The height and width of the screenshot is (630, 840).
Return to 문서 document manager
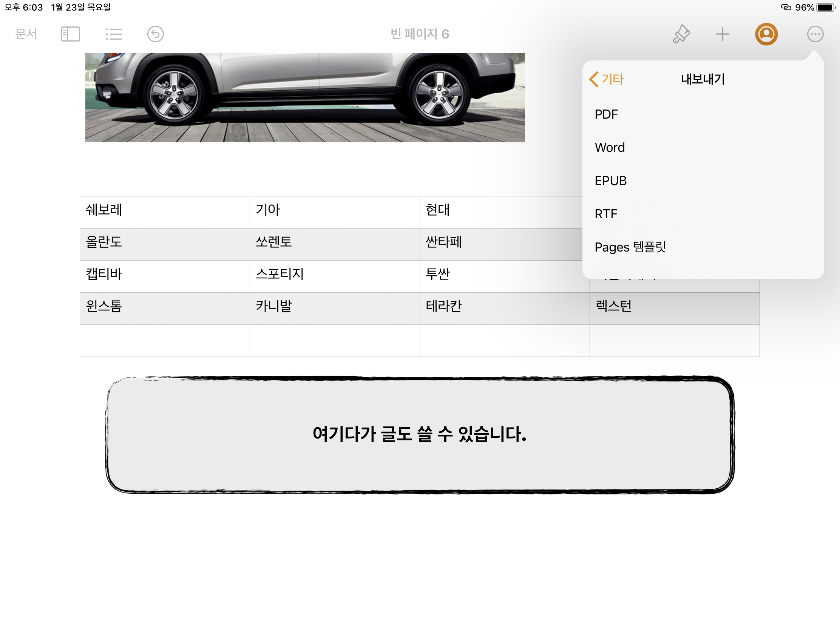pyautogui.click(x=26, y=34)
